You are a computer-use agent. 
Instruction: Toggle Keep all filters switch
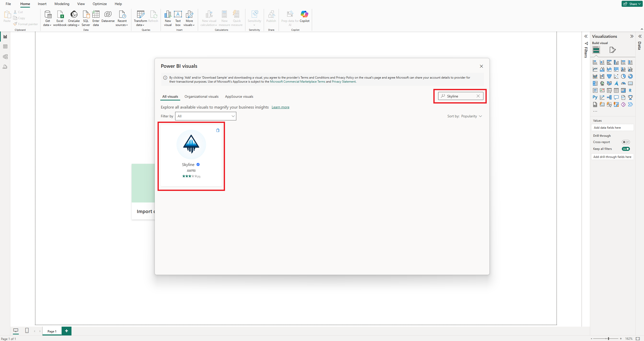coord(626,149)
